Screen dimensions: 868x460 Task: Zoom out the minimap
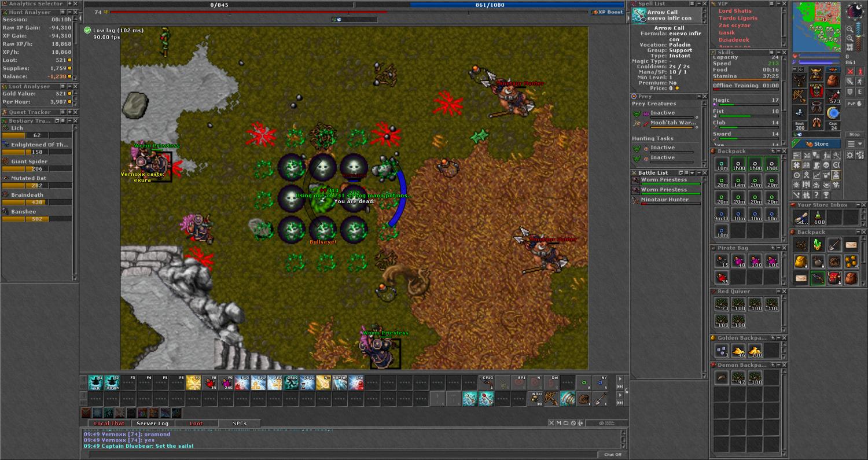coord(849,29)
